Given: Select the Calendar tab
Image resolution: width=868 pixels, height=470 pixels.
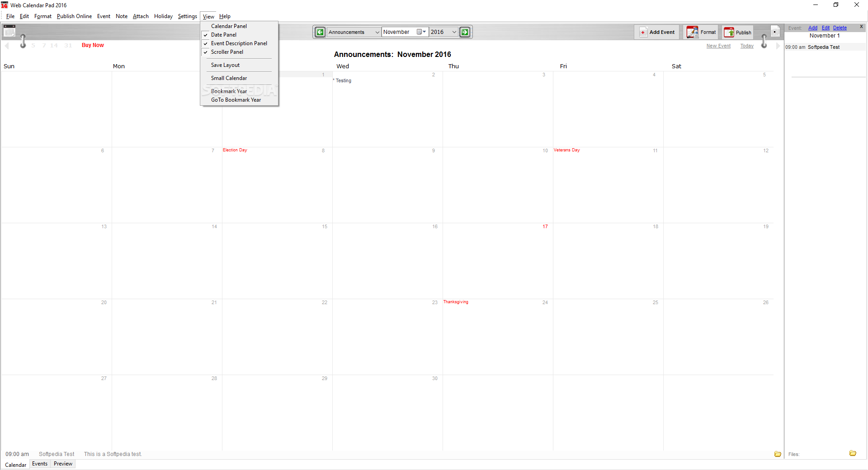Looking at the screenshot, I should (x=15, y=465).
